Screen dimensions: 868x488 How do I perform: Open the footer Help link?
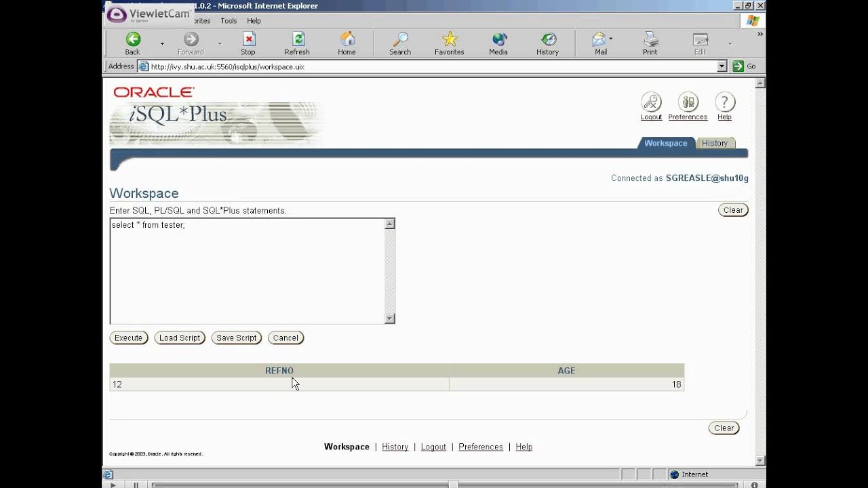524,447
